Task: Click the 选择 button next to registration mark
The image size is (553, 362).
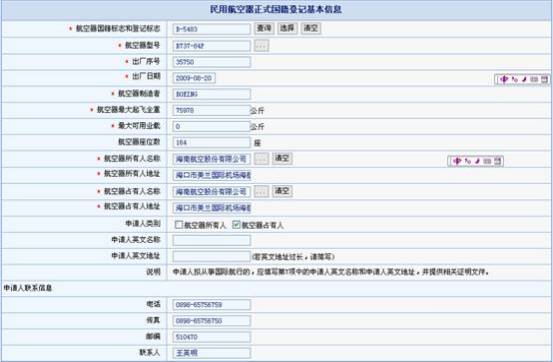Action: [287, 28]
